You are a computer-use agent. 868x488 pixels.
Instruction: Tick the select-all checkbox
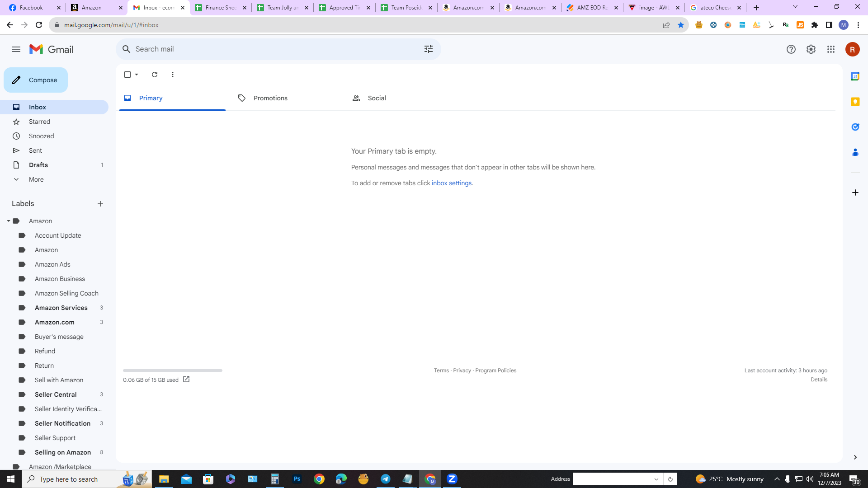(127, 75)
